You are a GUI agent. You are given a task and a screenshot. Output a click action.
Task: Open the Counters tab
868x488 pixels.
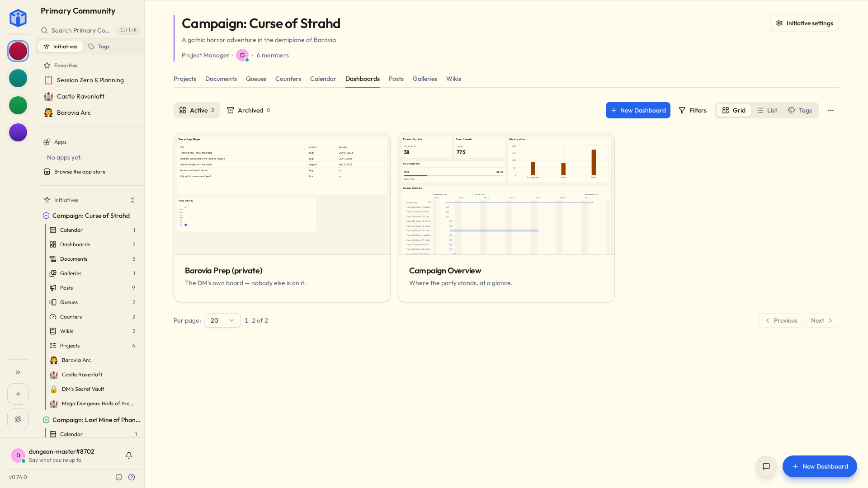coord(288,79)
